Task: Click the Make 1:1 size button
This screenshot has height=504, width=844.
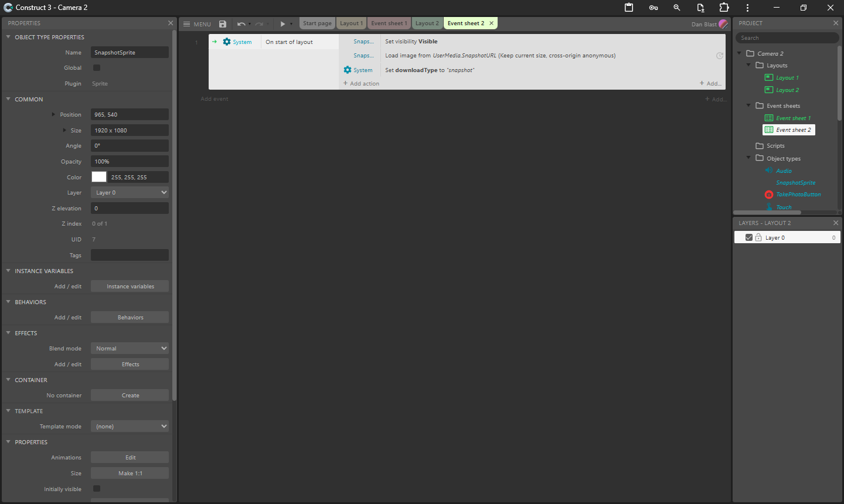Action: point(130,473)
